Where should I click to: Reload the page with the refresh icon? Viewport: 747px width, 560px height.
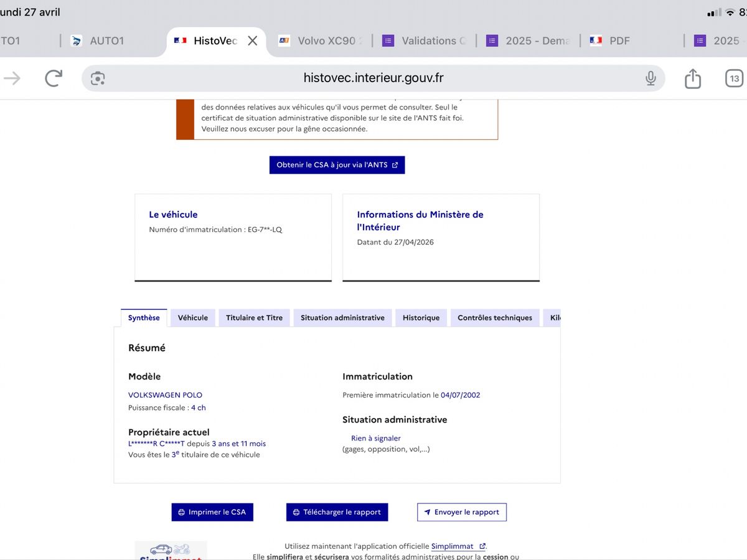click(x=54, y=78)
